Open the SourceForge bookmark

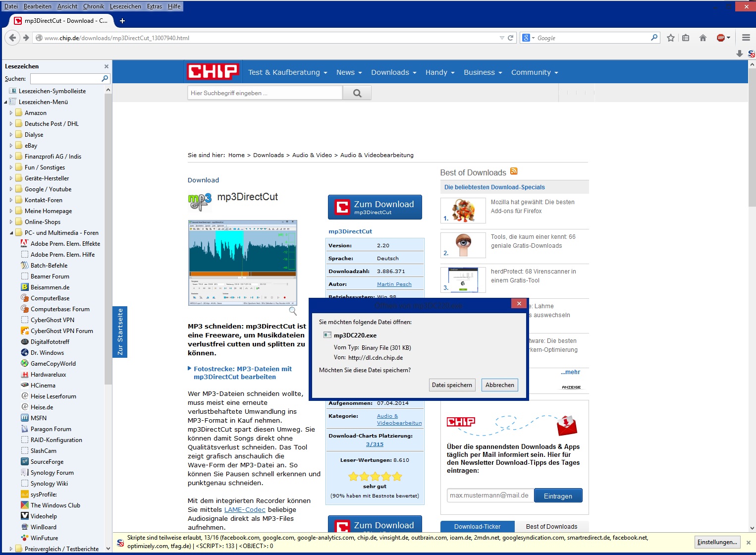47,461
